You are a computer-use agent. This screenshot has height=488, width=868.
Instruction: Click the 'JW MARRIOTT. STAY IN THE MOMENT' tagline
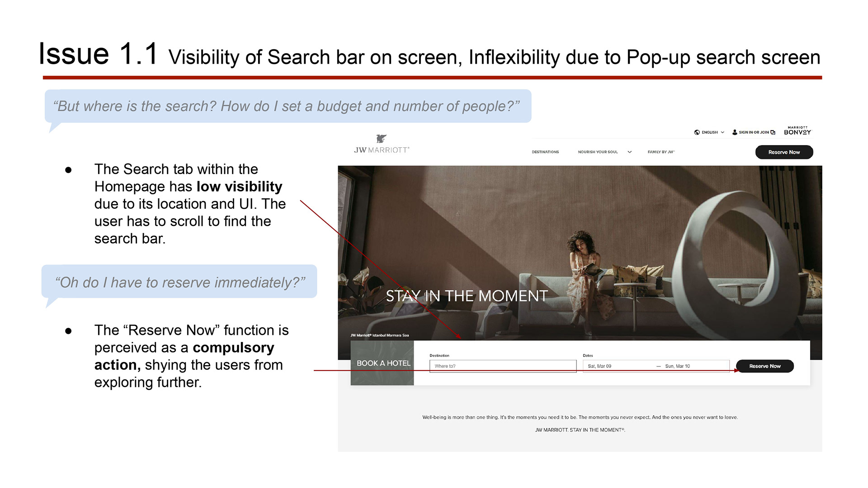(x=580, y=430)
